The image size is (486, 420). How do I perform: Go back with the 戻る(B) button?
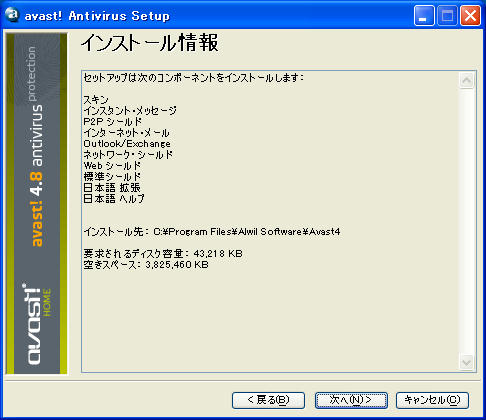pos(268,400)
